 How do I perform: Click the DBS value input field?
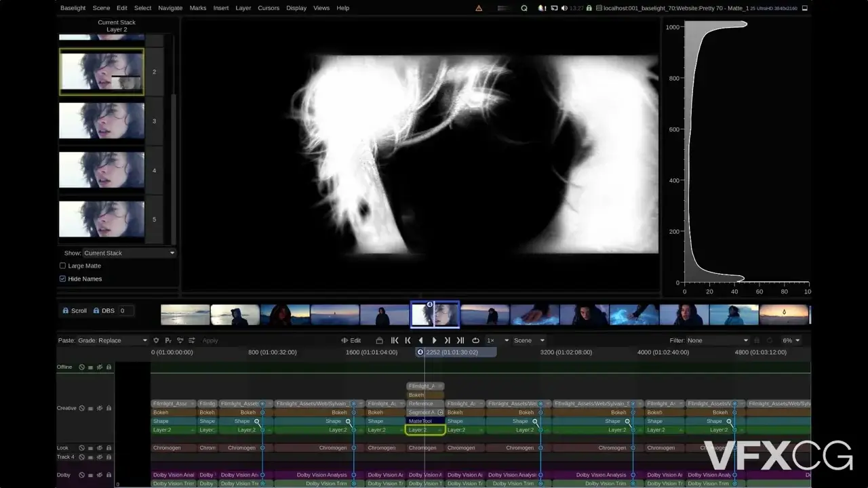[x=125, y=310]
